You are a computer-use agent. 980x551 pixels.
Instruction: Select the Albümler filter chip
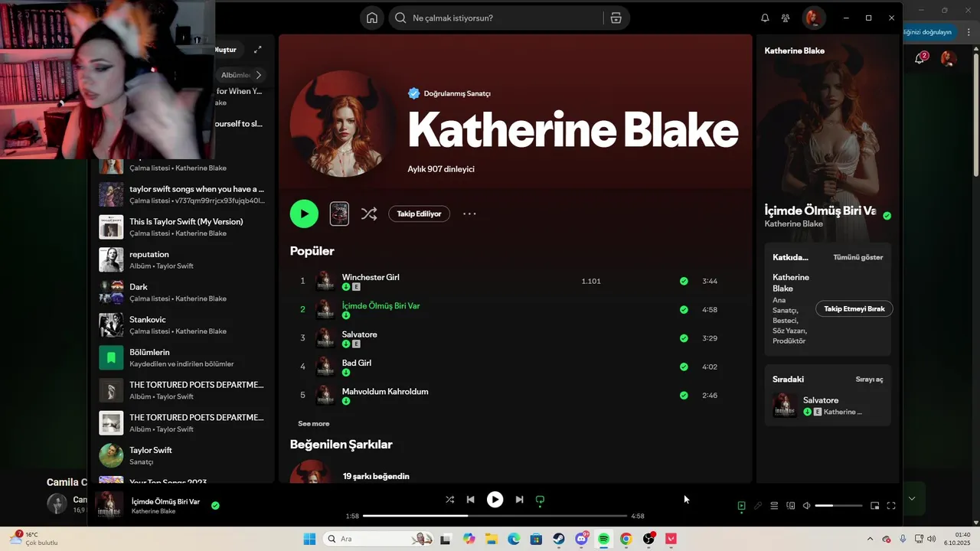click(x=236, y=75)
